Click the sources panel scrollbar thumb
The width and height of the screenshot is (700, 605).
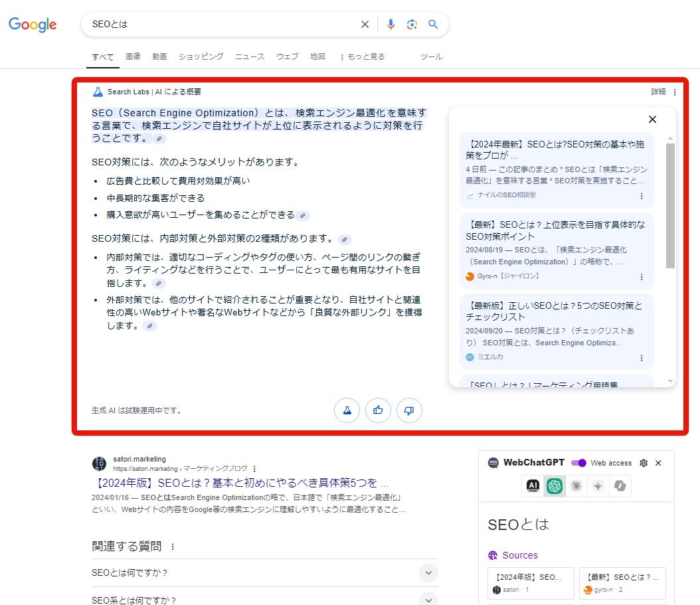[670, 206]
